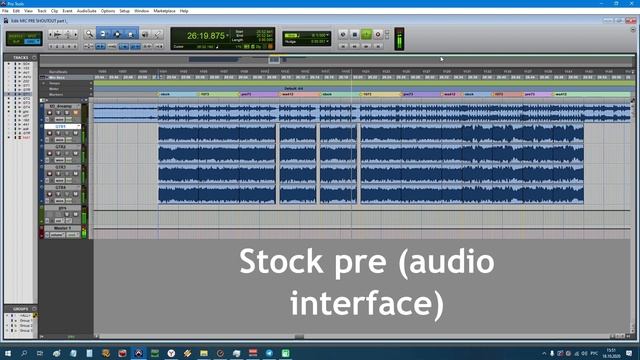Click the Record transport button

(x=378, y=34)
